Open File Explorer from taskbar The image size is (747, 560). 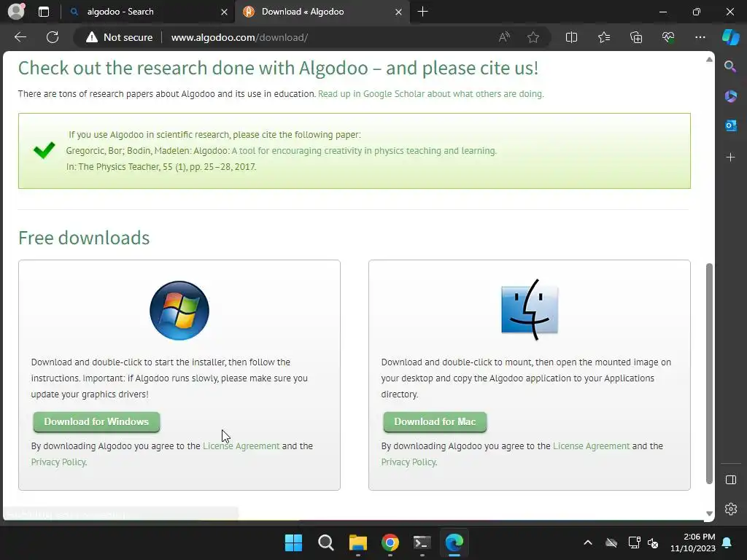pyautogui.click(x=357, y=542)
